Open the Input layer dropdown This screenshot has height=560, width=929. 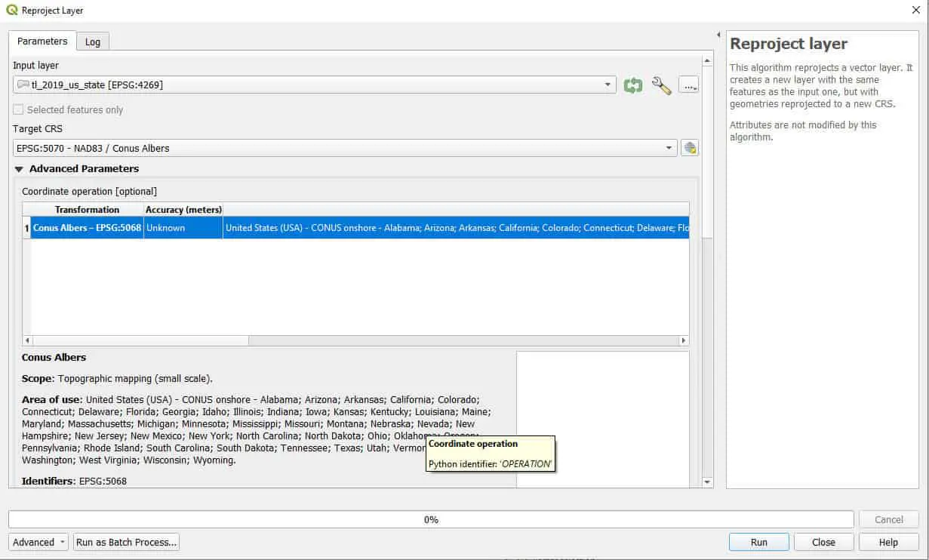(608, 85)
